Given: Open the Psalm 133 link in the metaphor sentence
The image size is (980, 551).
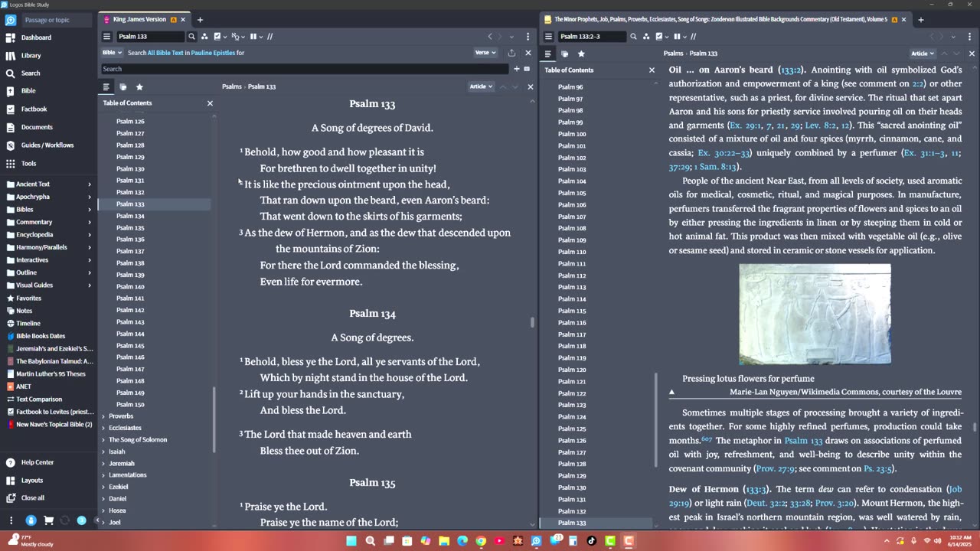Looking at the screenshot, I should [803, 441].
